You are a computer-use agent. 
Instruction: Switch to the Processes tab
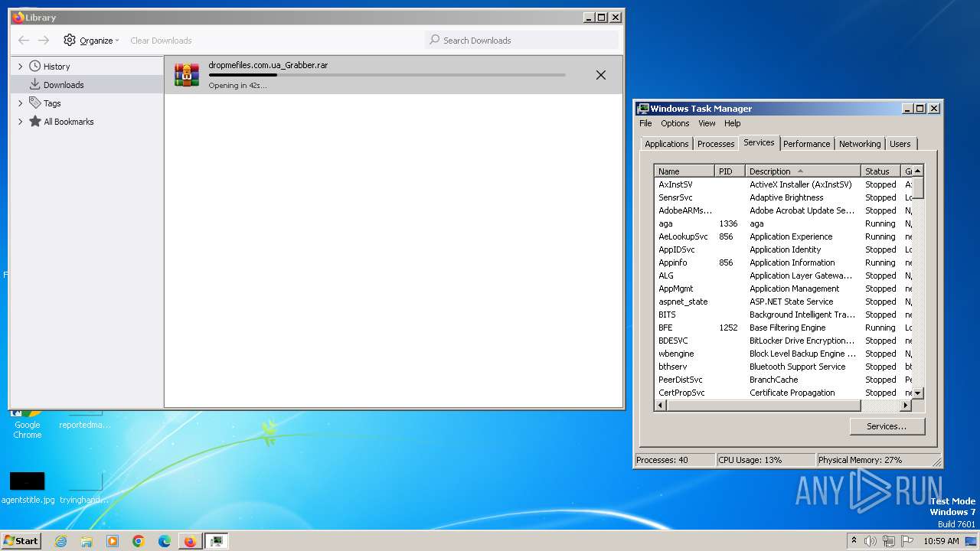pyautogui.click(x=716, y=144)
